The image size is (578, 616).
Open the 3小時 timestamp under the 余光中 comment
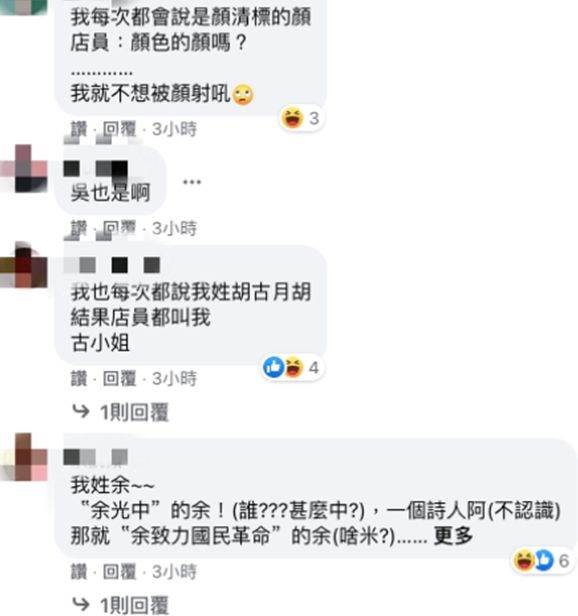pyautogui.click(x=174, y=572)
